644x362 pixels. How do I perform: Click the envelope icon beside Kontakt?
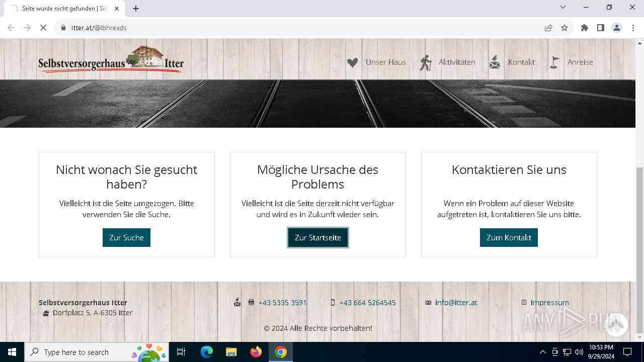point(495,62)
